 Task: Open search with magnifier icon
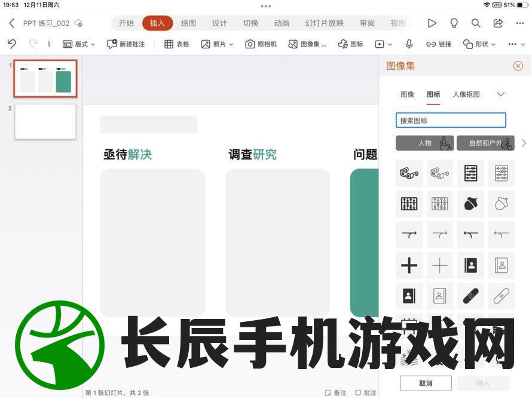(476, 23)
